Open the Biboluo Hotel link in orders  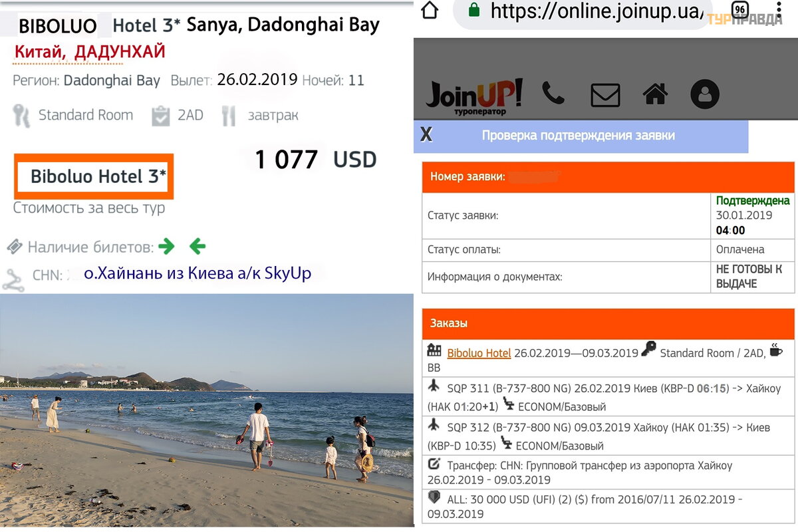click(x=479, y=353)
